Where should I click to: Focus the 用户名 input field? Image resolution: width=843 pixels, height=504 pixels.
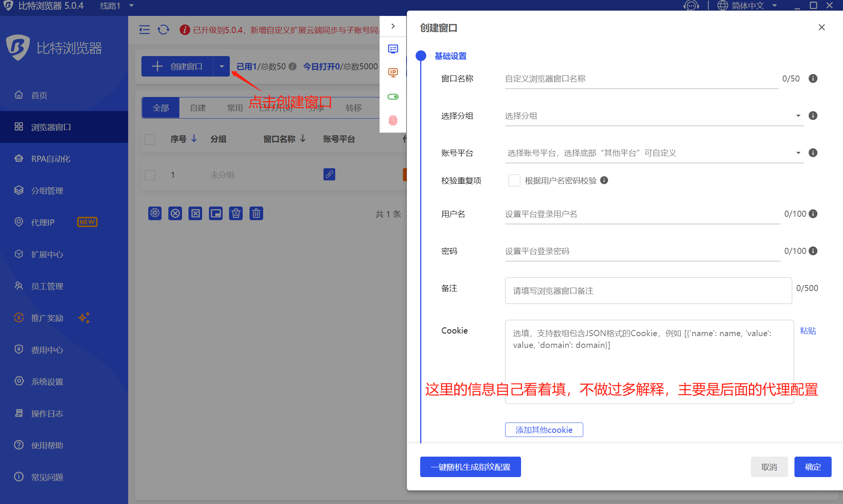tap(642, 214)
